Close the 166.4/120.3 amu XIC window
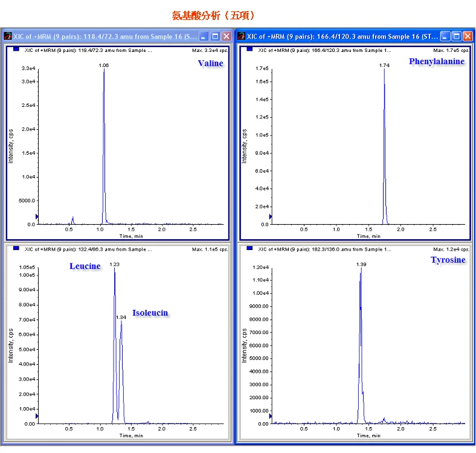Screen dimensions: 476x453 pyautogui.click(x=467, y=36)
